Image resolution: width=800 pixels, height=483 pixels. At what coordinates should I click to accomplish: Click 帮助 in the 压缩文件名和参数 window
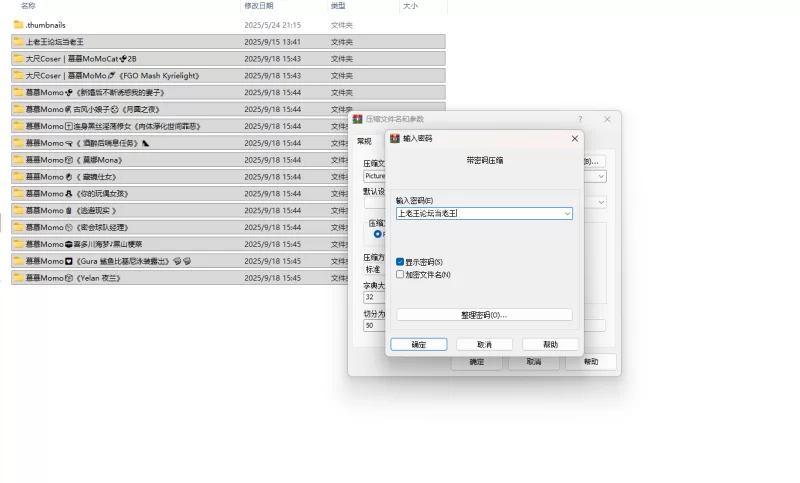click(x=591, y=362)
